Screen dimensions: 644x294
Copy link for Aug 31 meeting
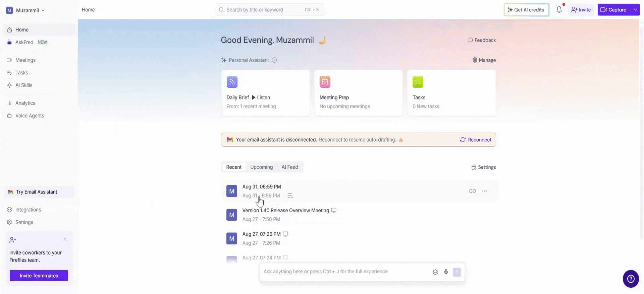pos(473,191)
